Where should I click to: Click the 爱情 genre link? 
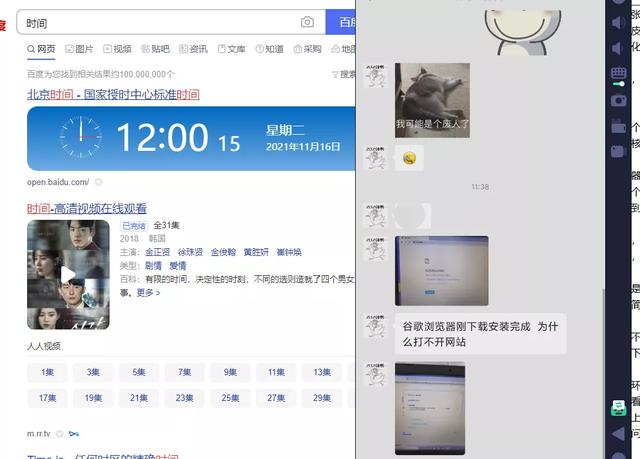(x=178, y=266)
